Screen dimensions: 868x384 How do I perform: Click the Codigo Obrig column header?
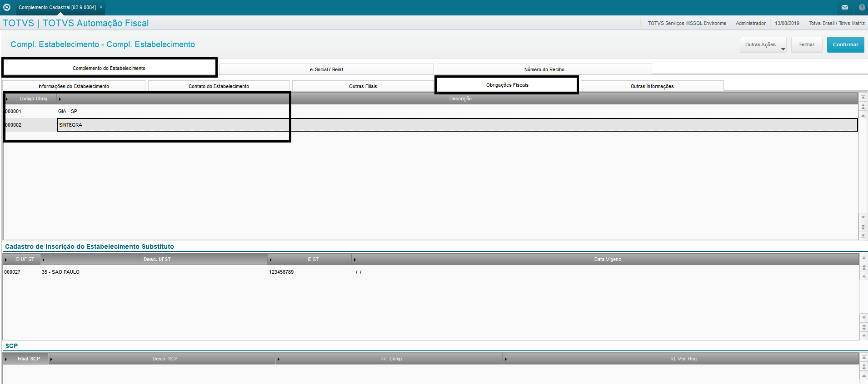click(x=30, y=98)
